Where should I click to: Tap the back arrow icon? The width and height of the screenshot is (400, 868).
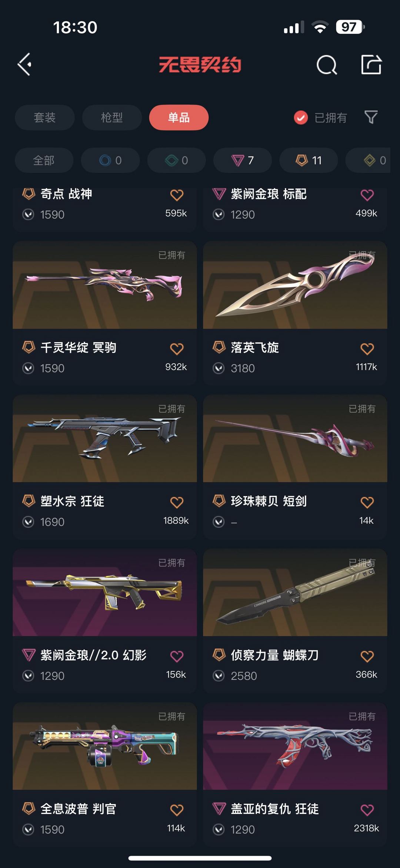(x=24, y=65)
